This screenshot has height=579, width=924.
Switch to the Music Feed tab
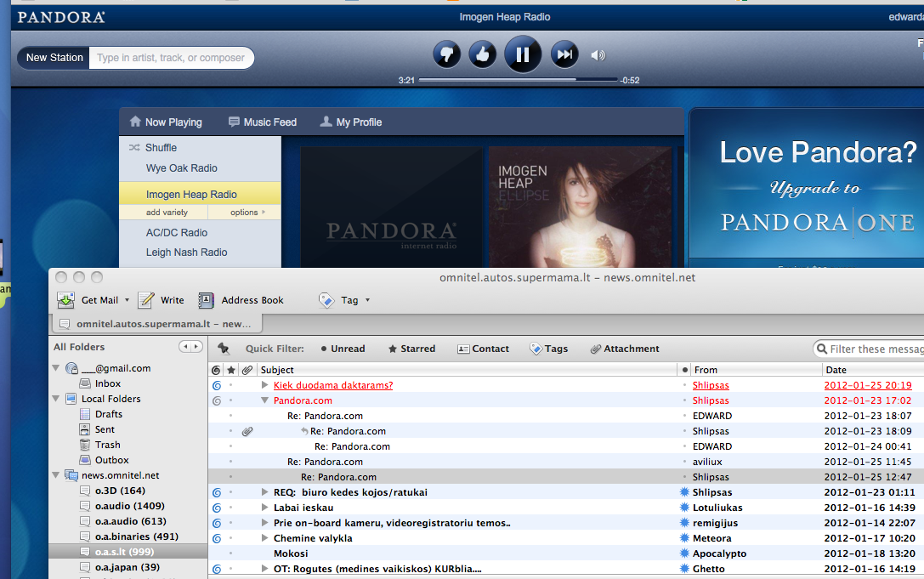[x=262, y=122]
